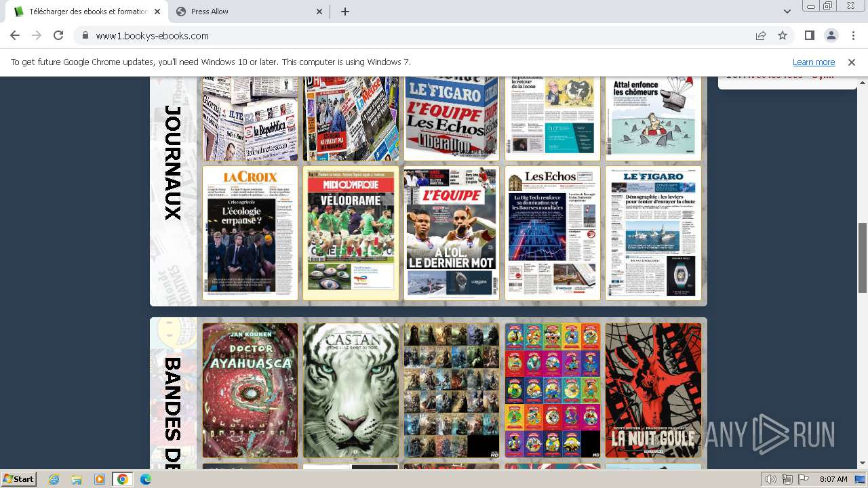868x488 pixels.
Task: Follow the Learn more link
Action: pyautogui.click(x=814, y=62)
